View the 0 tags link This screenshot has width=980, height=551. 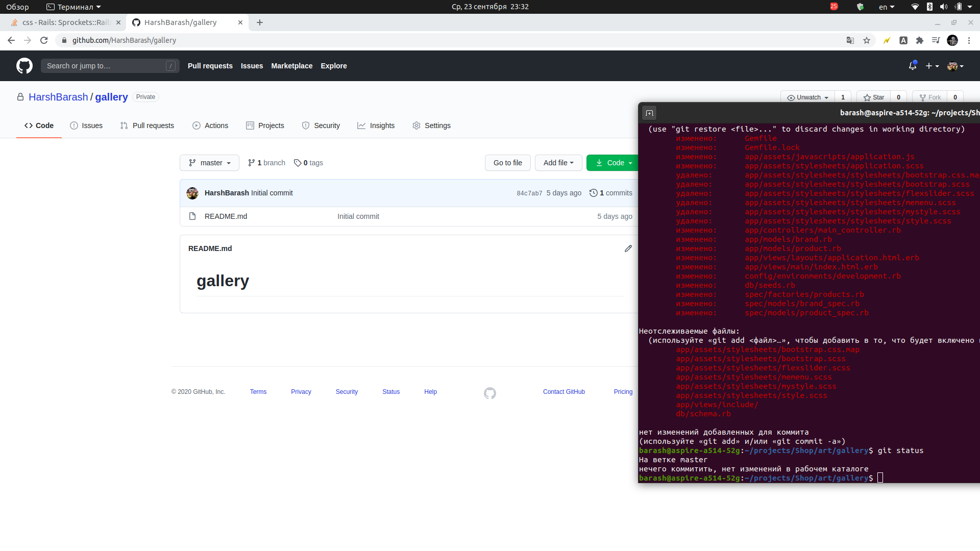tap(308, 163)
